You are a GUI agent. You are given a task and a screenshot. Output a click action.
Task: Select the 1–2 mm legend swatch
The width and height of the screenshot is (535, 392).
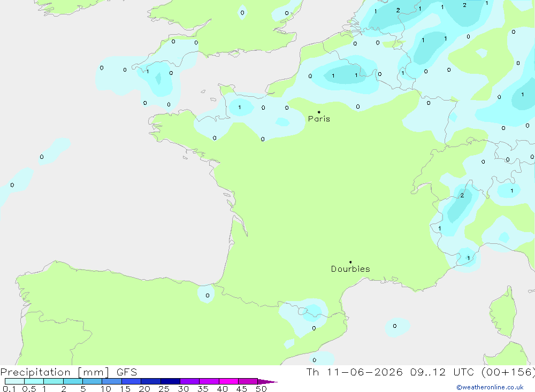53,381
